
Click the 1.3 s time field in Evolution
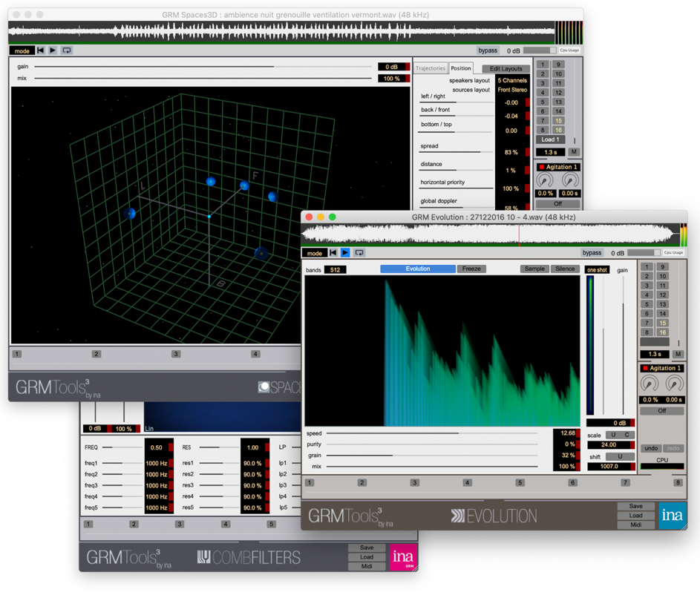coord(655,354)
